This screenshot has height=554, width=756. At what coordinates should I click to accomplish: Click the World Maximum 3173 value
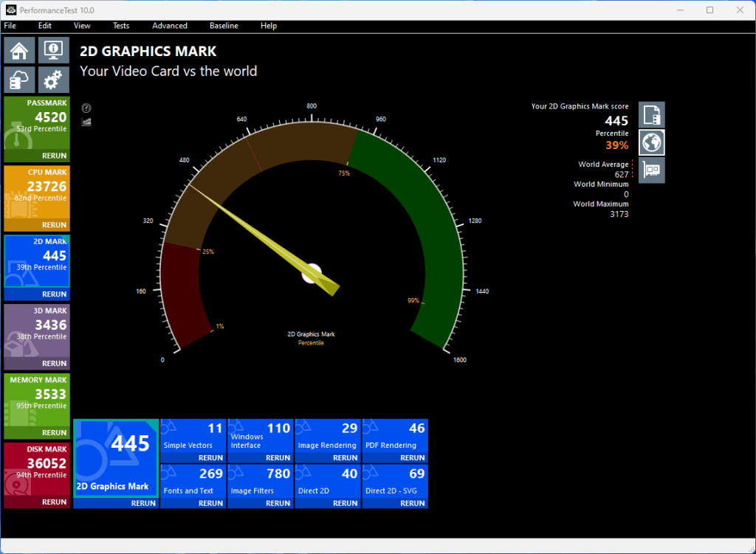619,214
